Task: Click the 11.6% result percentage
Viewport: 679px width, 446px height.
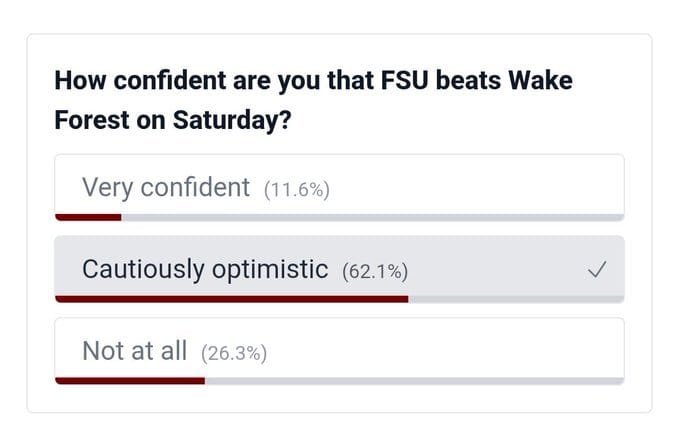Action: [x=297, y=189]
